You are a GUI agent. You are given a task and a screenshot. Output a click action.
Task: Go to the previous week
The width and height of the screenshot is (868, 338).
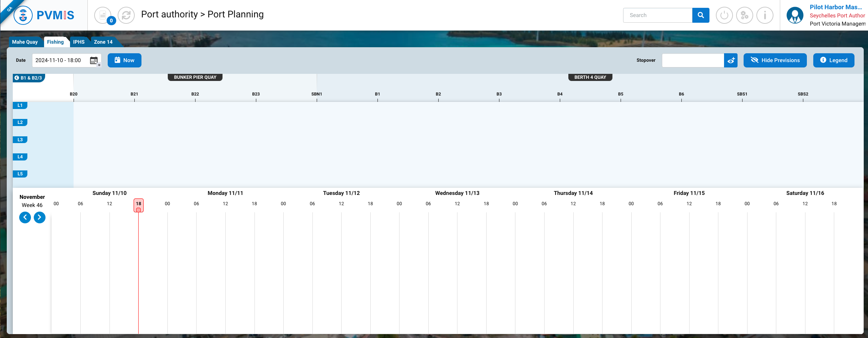click(25, 217)
